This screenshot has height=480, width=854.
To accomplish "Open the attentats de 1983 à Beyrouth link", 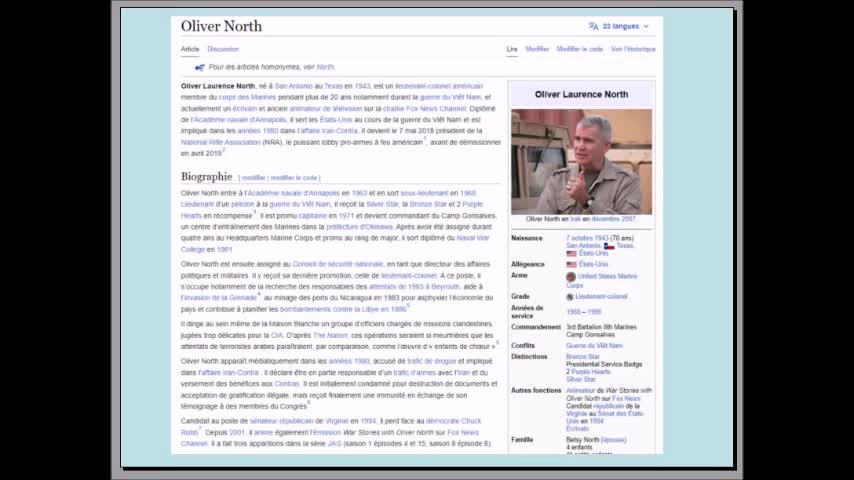I will 414,287.
